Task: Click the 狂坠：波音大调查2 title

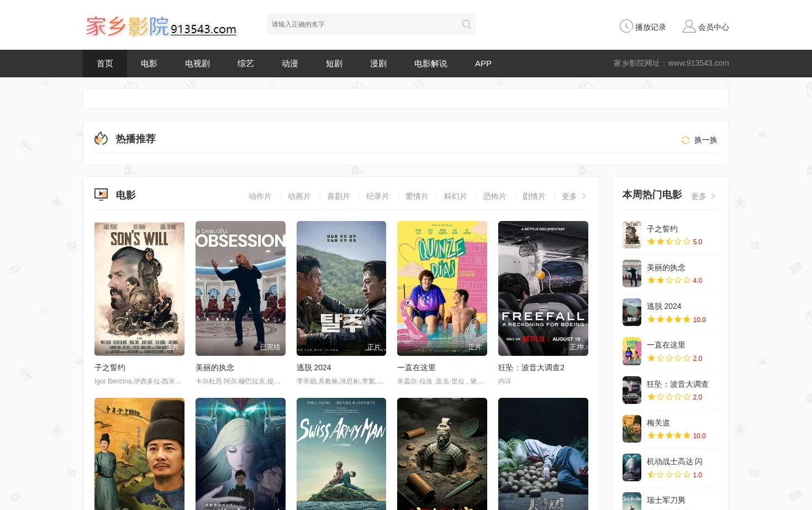Action: click(531, 367)
